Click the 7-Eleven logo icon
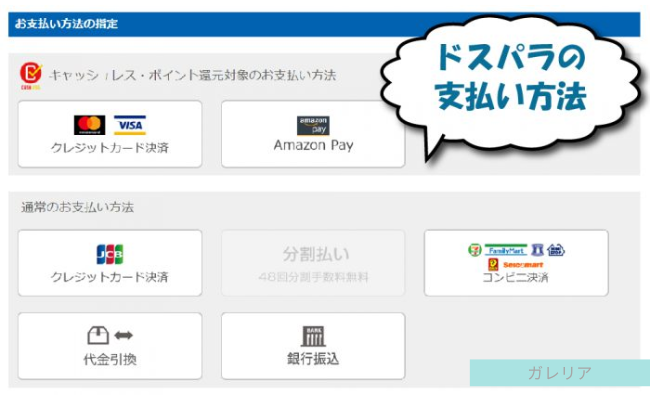Screen dimensions: 650x400 (x=475, y=250)
